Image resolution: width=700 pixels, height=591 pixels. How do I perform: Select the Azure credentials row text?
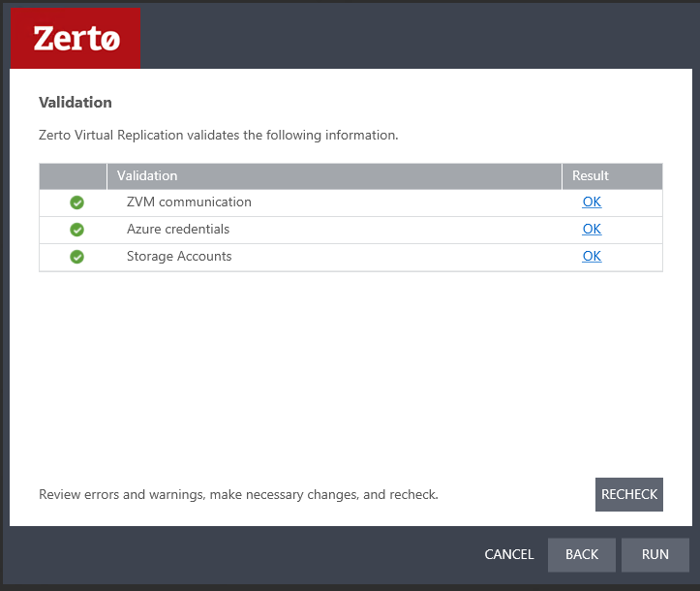click(x=178, y=230)
